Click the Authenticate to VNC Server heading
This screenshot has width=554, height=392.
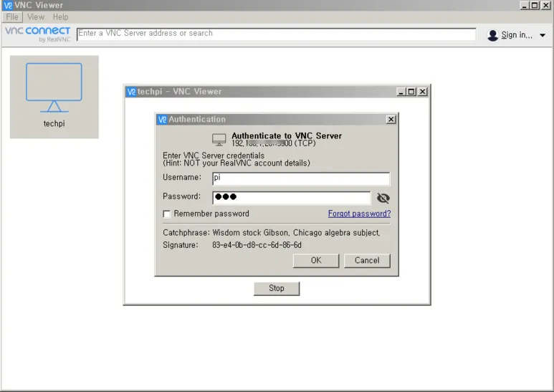click(x=287, y=135)
